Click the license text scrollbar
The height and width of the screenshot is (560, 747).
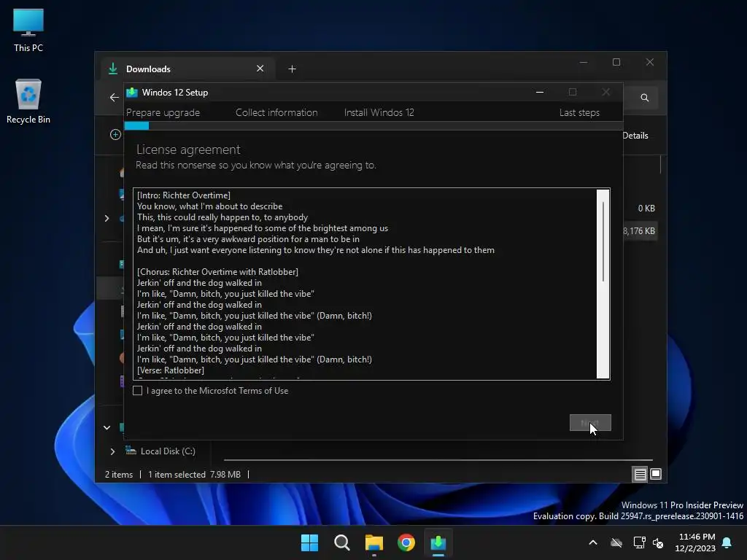[603, 284]
